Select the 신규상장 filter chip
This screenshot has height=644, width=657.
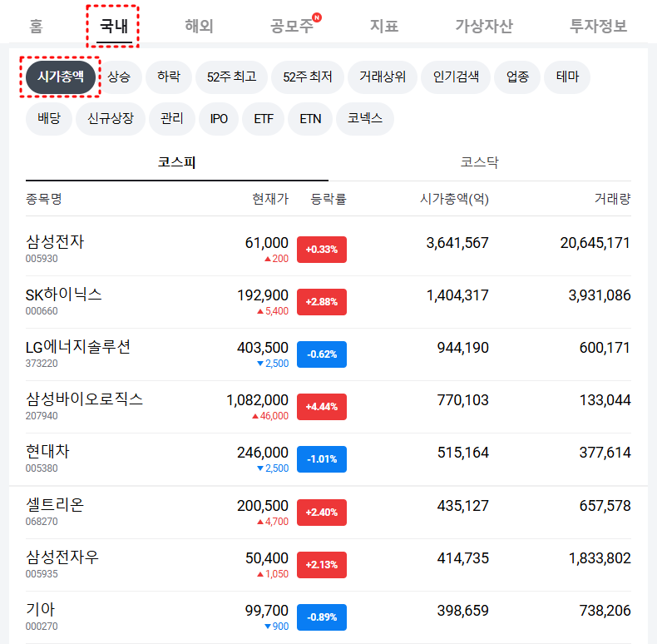pyautogui.click(x=111, y=119)
